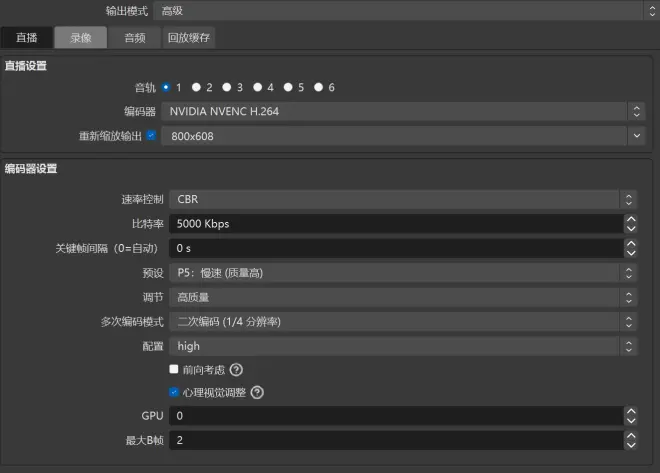Open the 编码器 NVIDIA NVENC H.264 dropdown
660x473 pixels.
pos(403,112)
